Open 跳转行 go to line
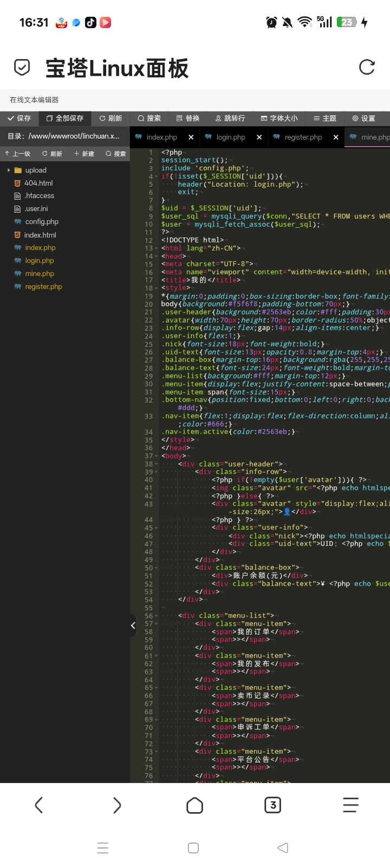 (x=230, y=118)
